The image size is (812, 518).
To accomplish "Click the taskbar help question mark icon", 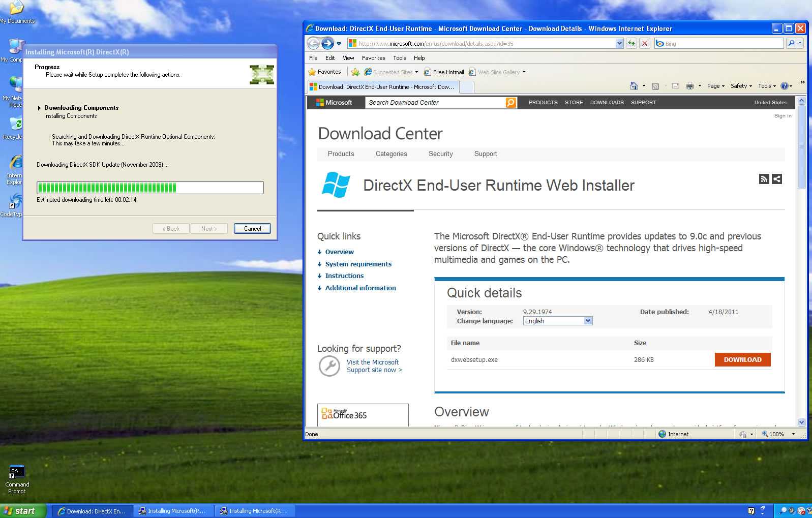I will pos(751,511).
